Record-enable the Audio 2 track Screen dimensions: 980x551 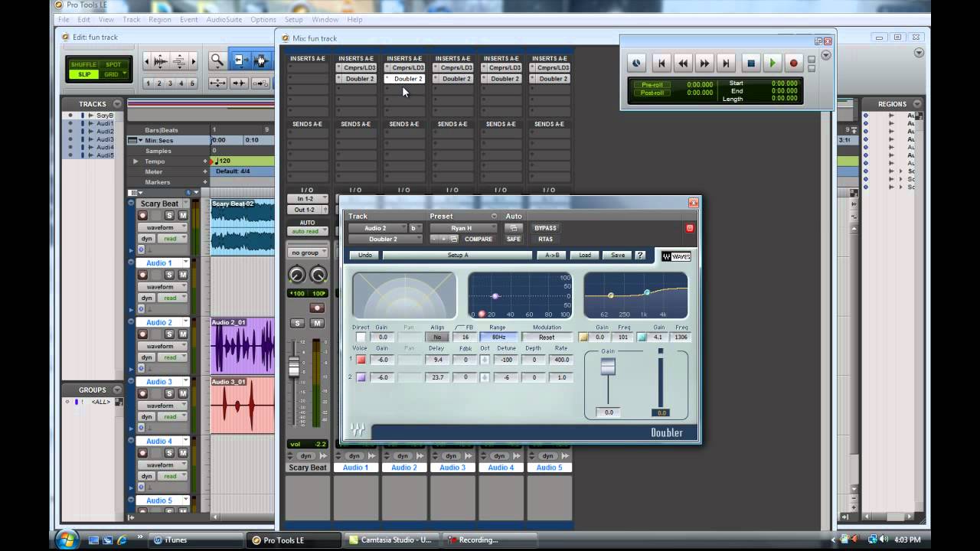(142, 334)
